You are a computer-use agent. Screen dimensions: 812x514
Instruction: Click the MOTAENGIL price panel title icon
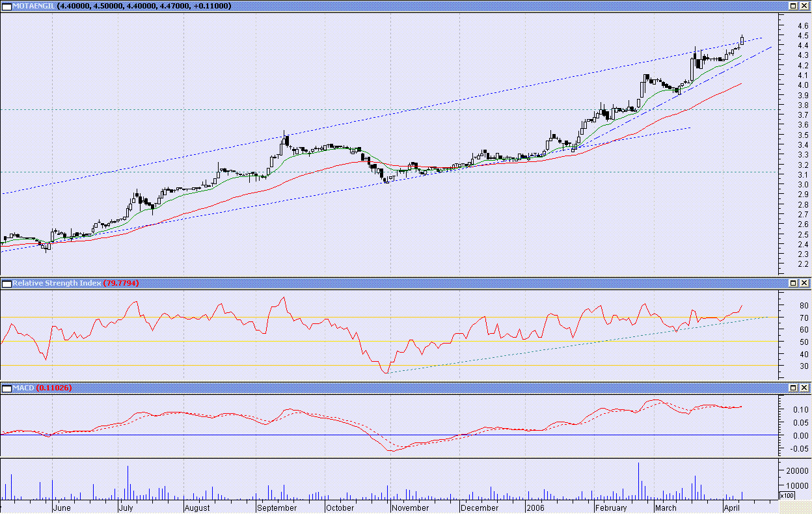[x=7, y=6]
